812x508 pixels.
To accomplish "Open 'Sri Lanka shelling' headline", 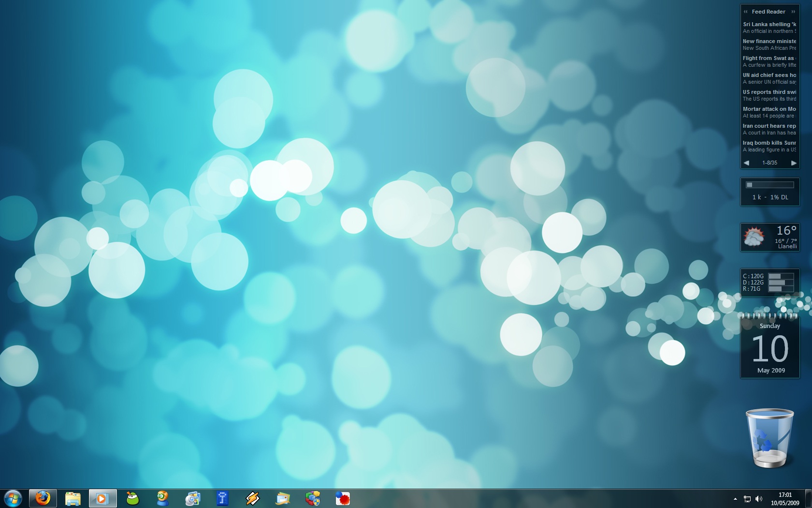I will [769, 24].
